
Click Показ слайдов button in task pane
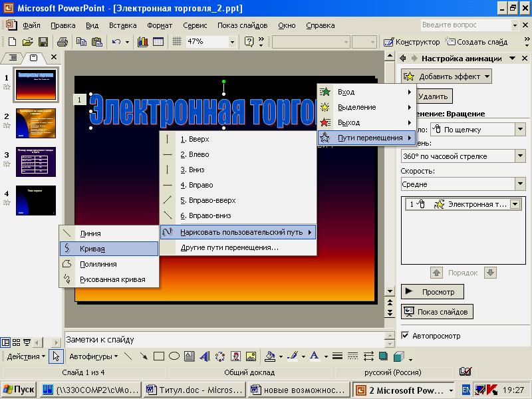(437, 311)
